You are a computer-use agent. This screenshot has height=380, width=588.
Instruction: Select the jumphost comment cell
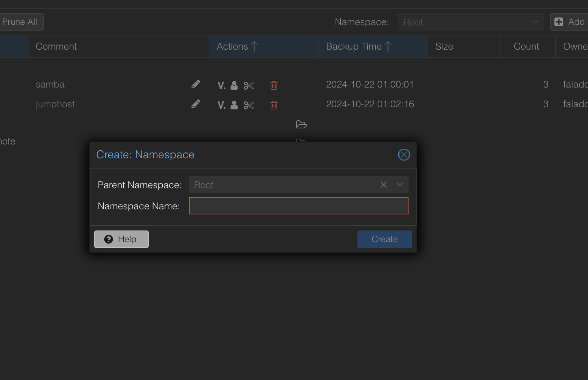pos(55,104)
